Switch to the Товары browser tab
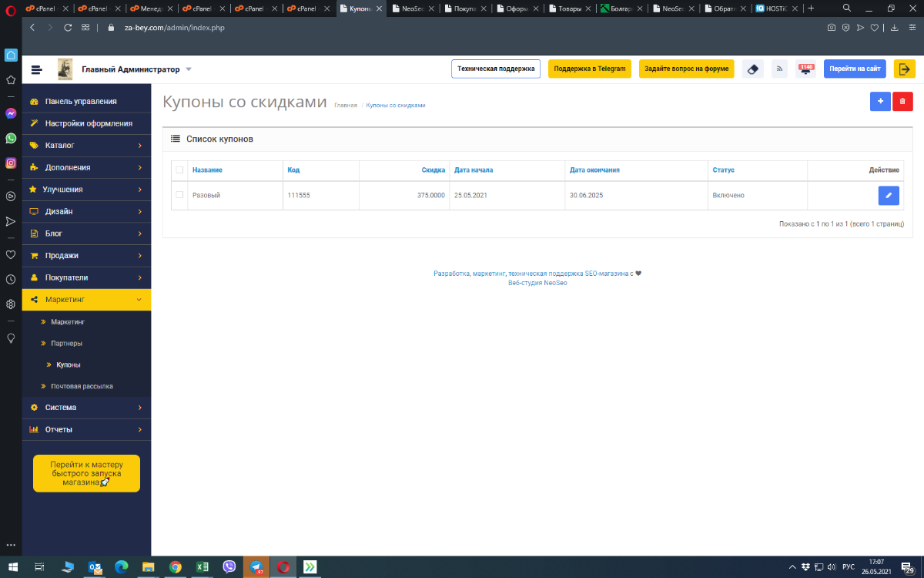This screenshot has height=578, width=924. click(569, 8)
